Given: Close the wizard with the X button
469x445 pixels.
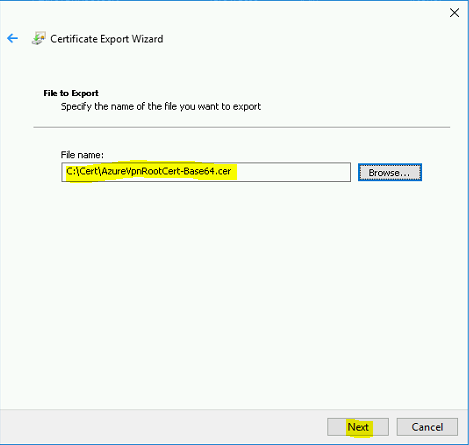Looking at the screenshot, I should [454, 13].
